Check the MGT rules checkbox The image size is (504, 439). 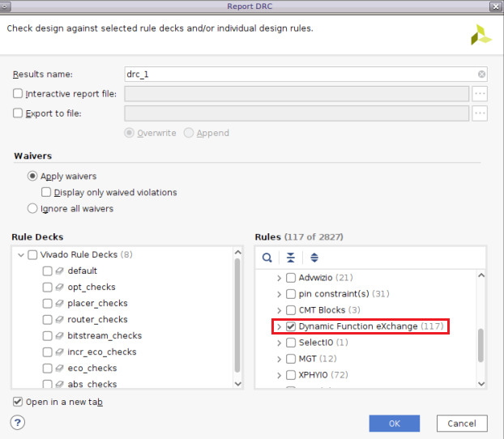tap(291, 359)
